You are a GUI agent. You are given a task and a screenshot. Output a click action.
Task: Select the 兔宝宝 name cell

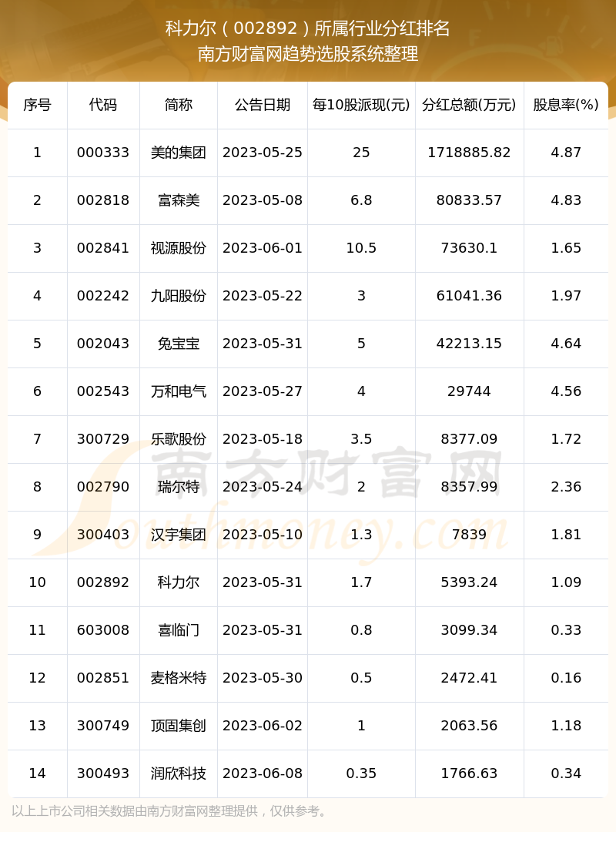coord(179,344)
